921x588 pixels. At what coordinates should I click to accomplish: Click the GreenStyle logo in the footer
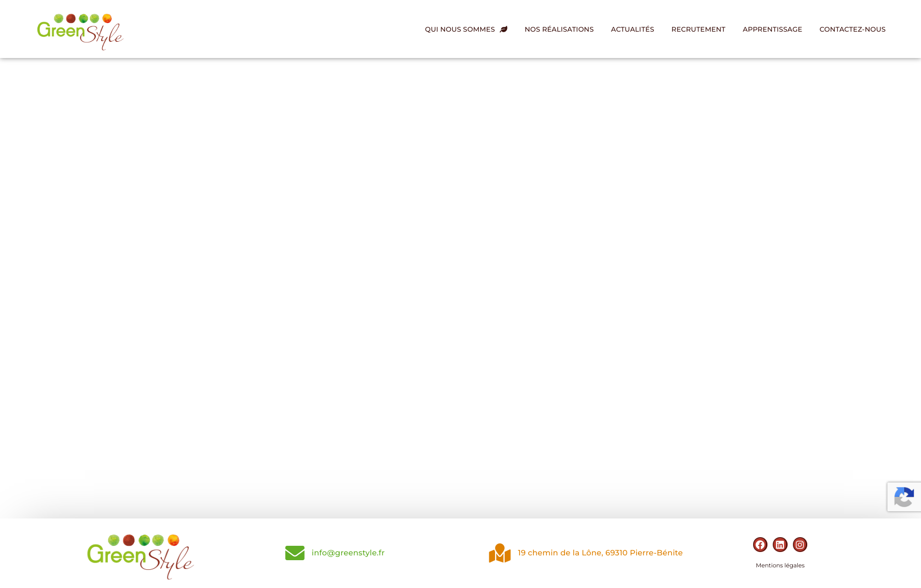click(x=141, y=557)
